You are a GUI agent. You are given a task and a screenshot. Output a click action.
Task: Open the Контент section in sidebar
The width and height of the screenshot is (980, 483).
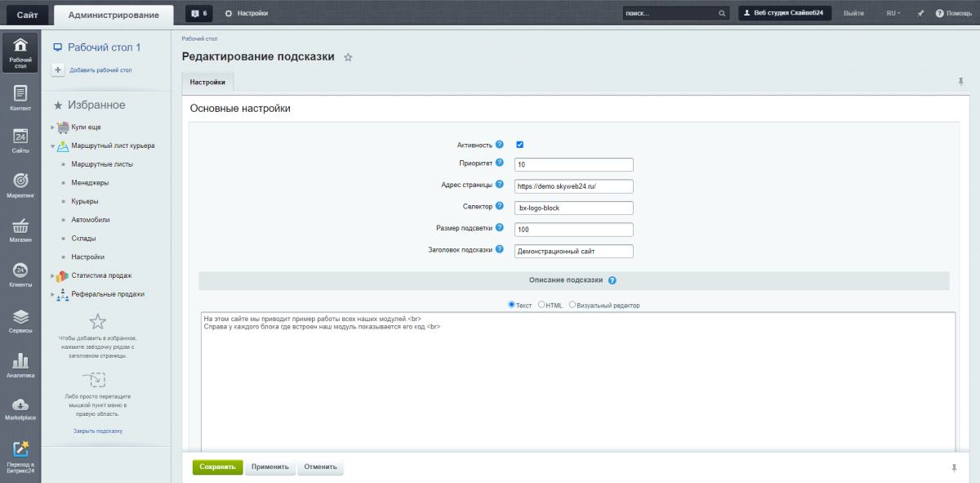(x=20, y=97)
